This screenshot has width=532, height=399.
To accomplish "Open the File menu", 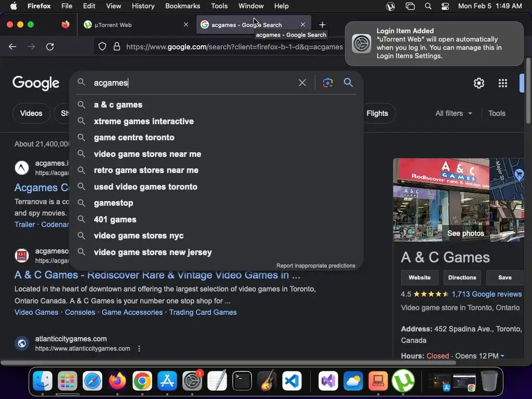I will (66, 6).
